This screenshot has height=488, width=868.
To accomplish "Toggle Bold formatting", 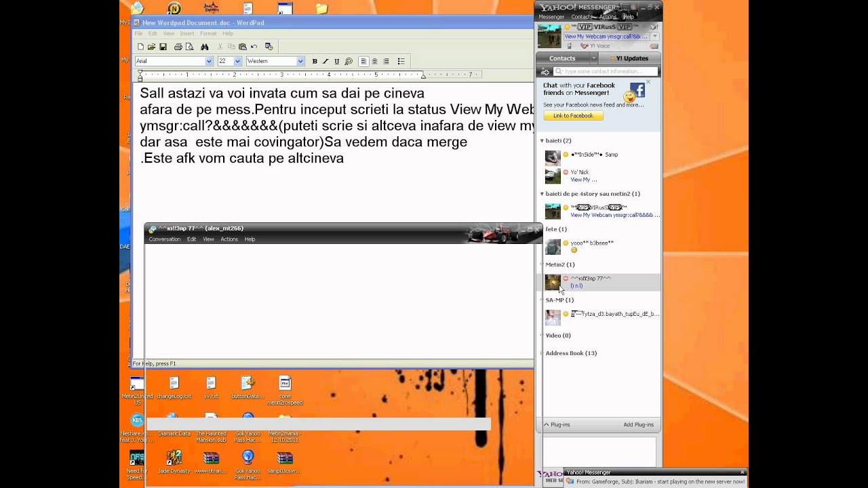I will pyautogui.click(x=315, y=61).
